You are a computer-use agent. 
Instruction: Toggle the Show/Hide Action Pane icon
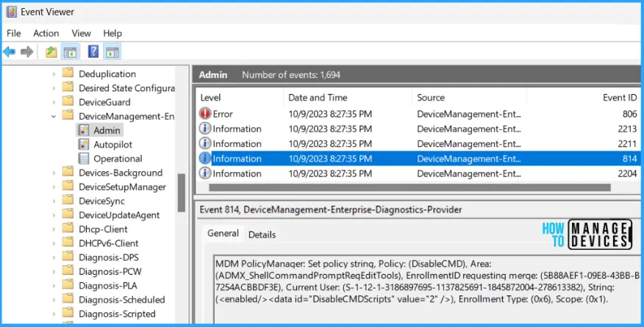coord(112,51)
